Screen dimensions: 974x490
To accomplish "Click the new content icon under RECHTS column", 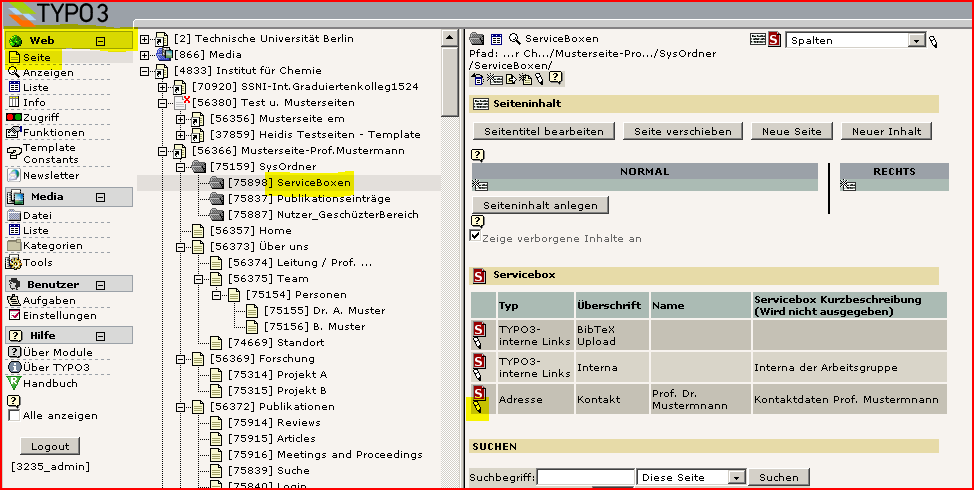I will pyautogui.click(x=849, y=185).
